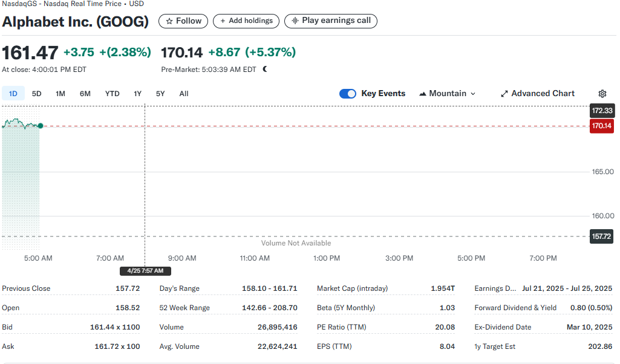Click the mountain chart type icon

click(423, 94)
